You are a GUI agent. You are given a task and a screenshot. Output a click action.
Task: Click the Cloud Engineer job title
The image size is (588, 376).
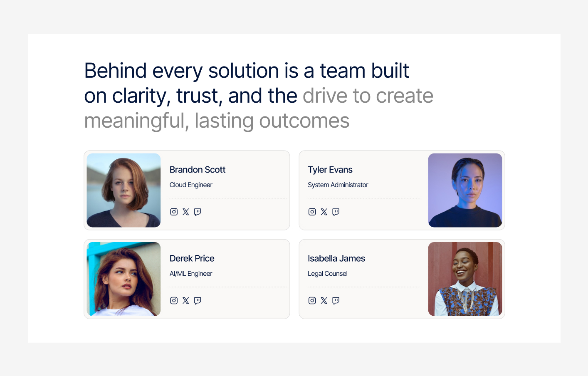pos(191,185)
